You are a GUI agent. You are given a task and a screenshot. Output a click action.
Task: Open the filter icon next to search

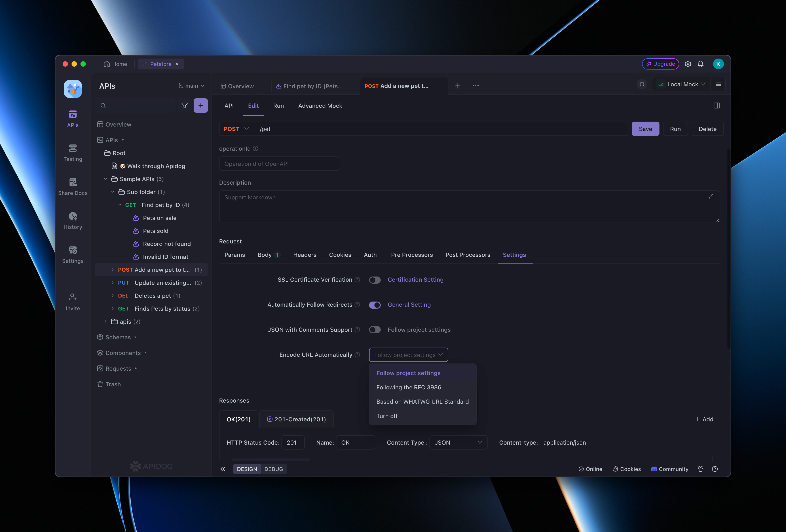pyautogui.click(x=185, y=106)
